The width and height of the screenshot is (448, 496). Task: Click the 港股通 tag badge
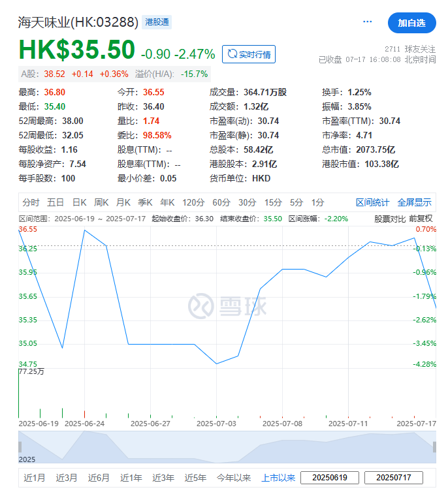click(x=157, y=22)
